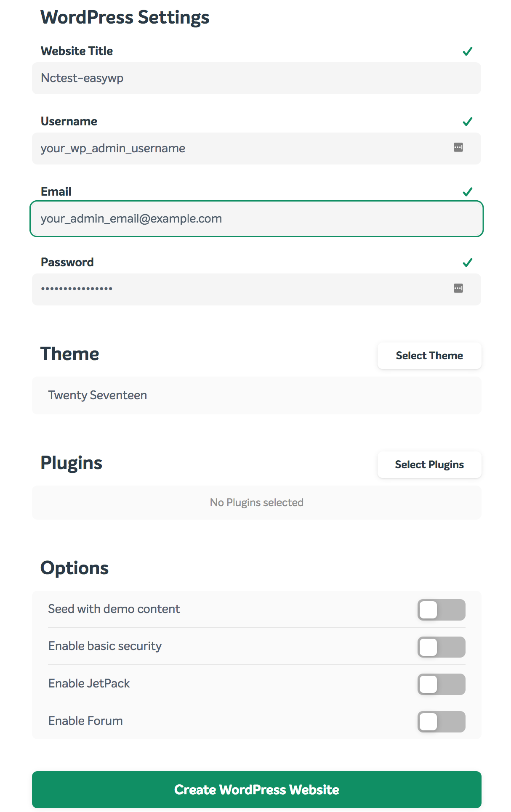Click the Enable Forum label text

pyautogui.click(x=85, y=721)
